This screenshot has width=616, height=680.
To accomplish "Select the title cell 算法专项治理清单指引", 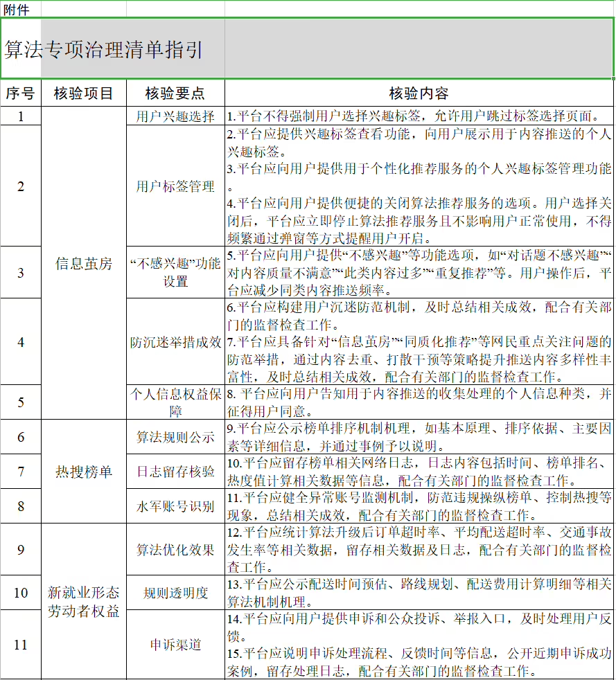I will (104, 50).
